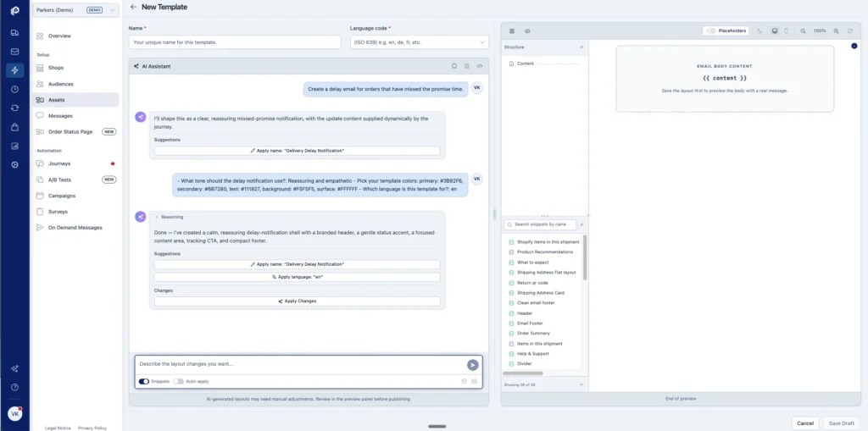This screenshot has width=868, height=431.
Task: Collapse the snippets list with the chevron beside Showing 38 of 38
Action: [x=581, y=384]
